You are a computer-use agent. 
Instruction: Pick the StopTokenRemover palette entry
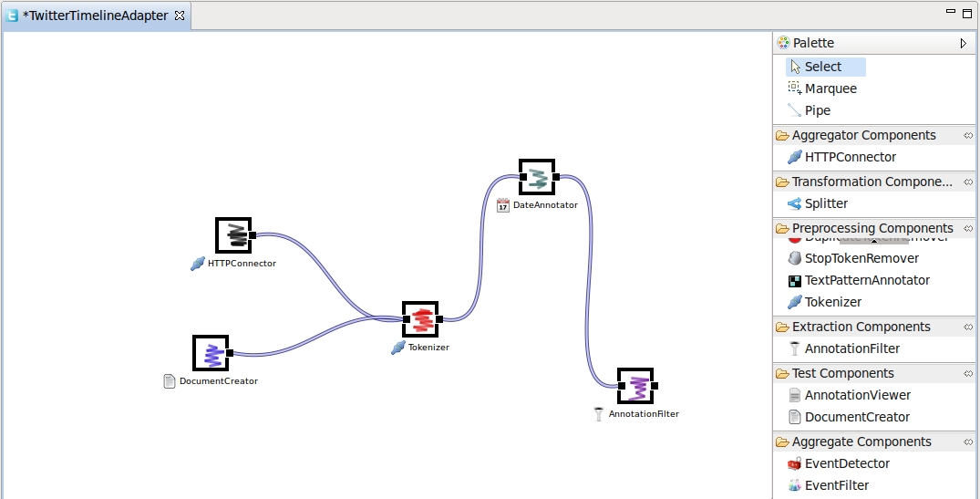click(x=853, y=258)
